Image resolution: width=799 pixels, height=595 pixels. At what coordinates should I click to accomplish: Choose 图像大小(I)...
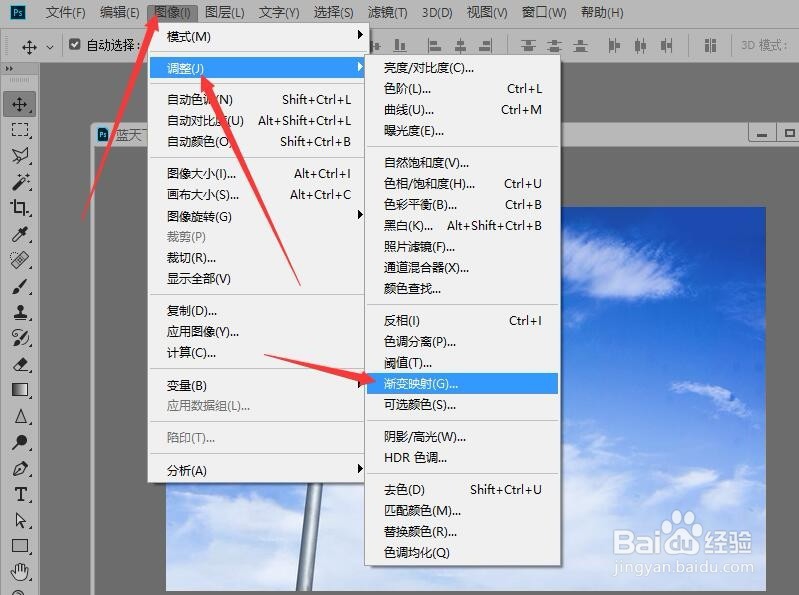click(x=257, y=174)
